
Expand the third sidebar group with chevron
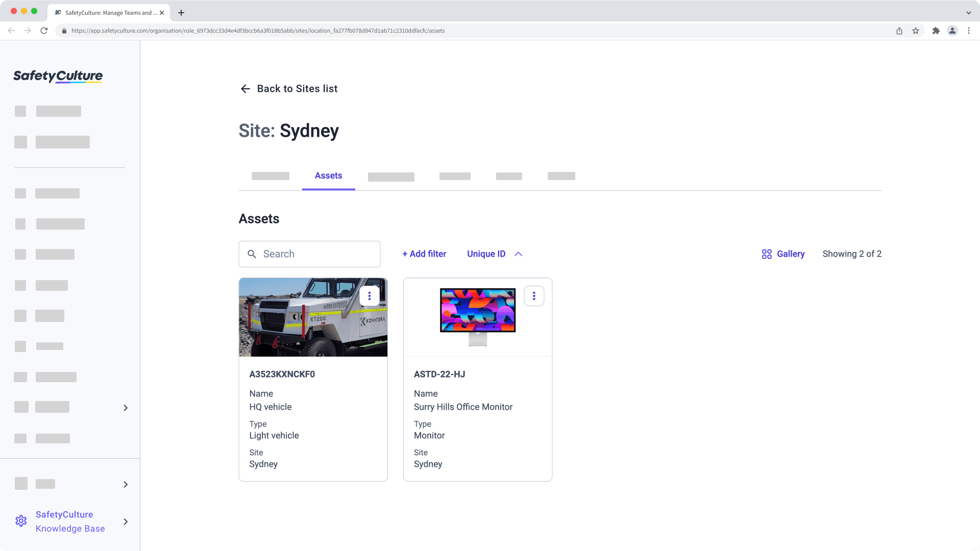[x=125, y=521]
